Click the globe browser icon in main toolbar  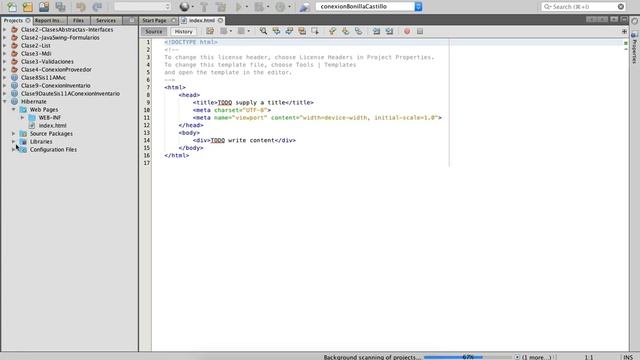184,7
